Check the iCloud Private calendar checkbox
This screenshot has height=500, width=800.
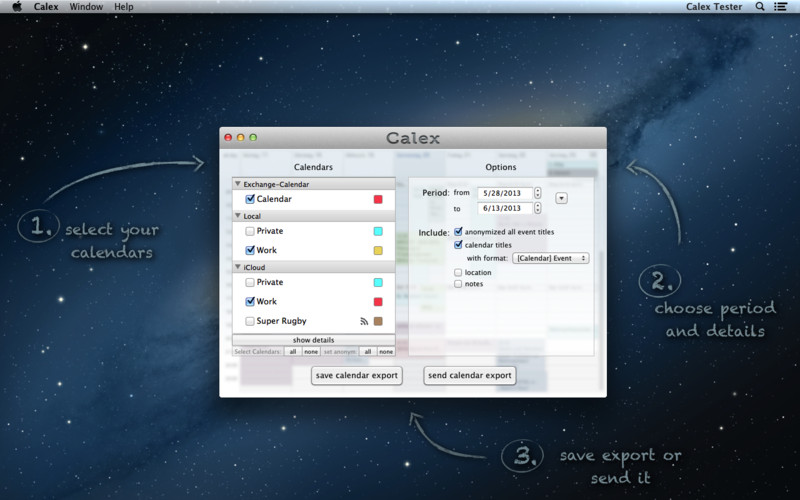[x=250, y=282]
